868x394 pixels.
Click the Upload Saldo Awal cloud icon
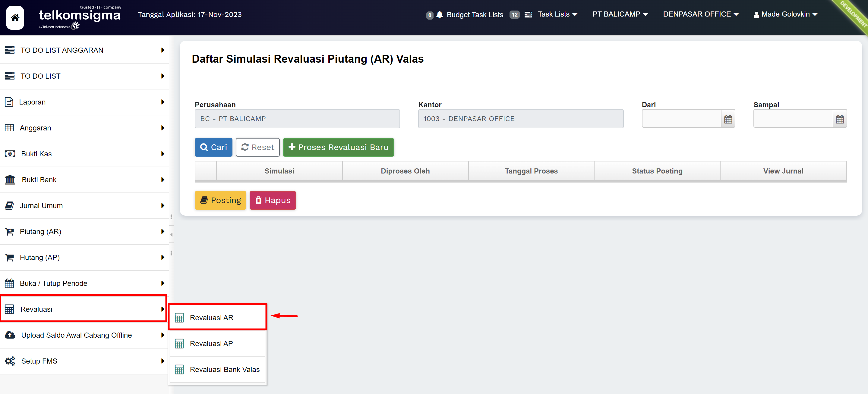pos(10,335)
